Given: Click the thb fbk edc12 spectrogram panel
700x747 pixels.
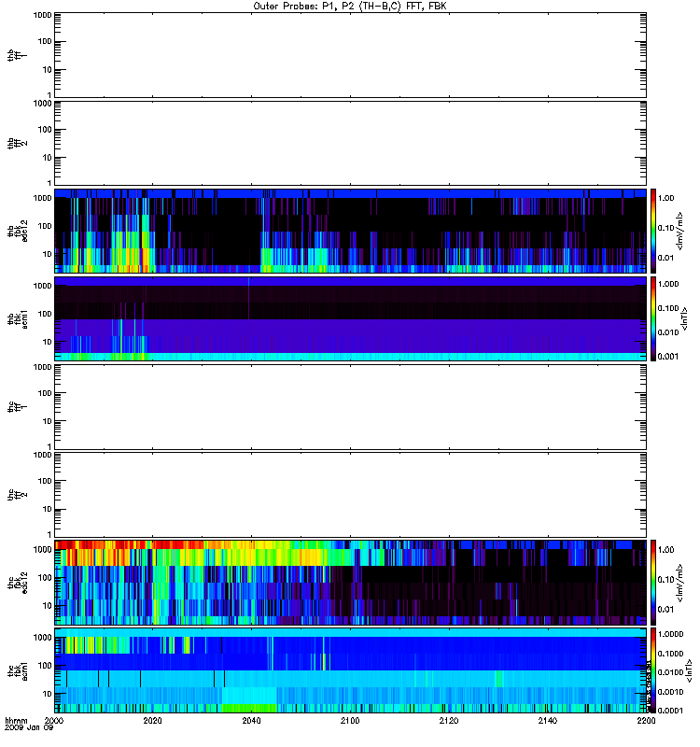Looking at the screenshot, I should pyautogui.click(x=350, y=231).
